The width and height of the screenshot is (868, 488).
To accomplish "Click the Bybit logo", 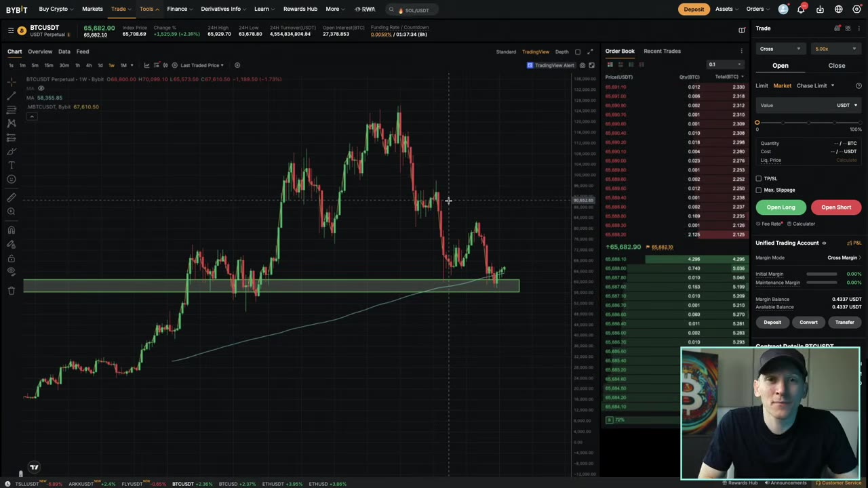I will click(17, 9).
